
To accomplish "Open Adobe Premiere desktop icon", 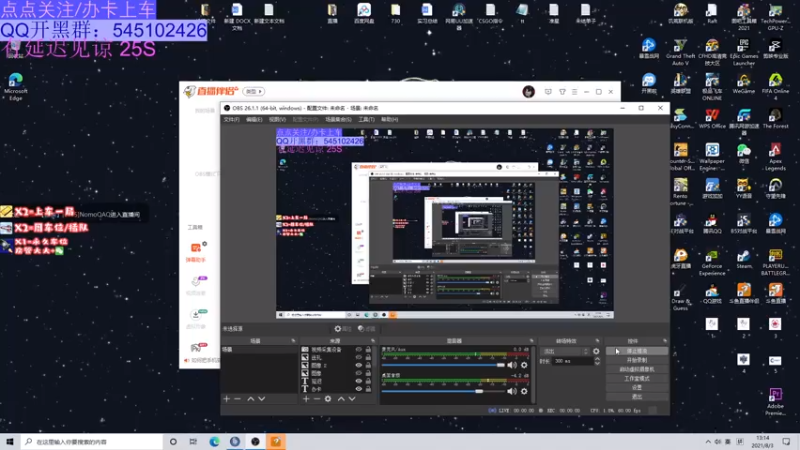I will pyautogui.click(x=775, y=402).
